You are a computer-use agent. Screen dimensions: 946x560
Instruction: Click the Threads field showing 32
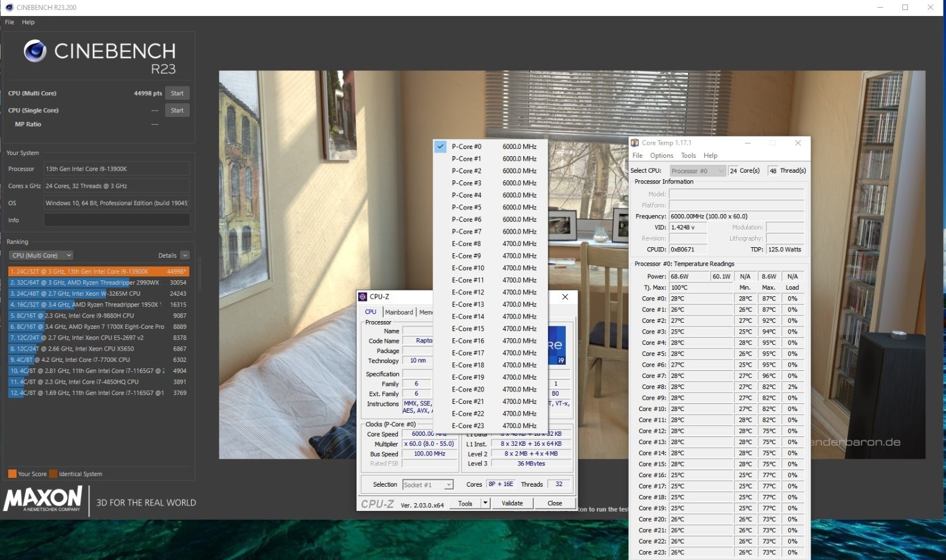[x=559, y=484]
